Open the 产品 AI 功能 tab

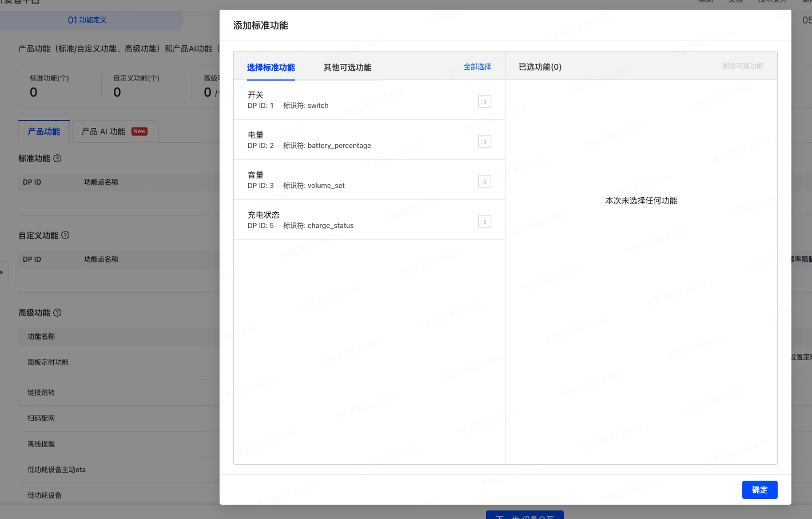pos(114,131)
